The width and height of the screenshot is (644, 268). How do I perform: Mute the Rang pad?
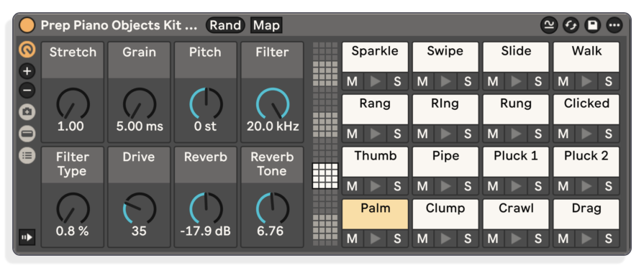click(353, 134)
